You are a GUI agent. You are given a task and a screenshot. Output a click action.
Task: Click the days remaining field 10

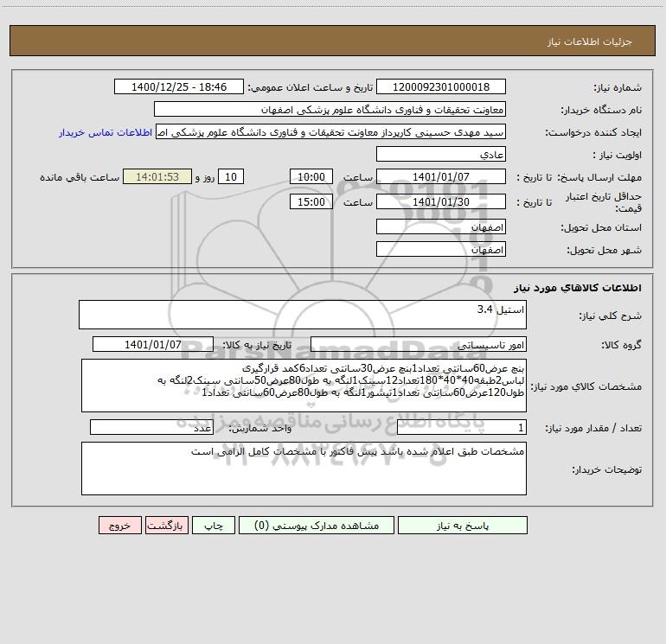click(231, 176)
